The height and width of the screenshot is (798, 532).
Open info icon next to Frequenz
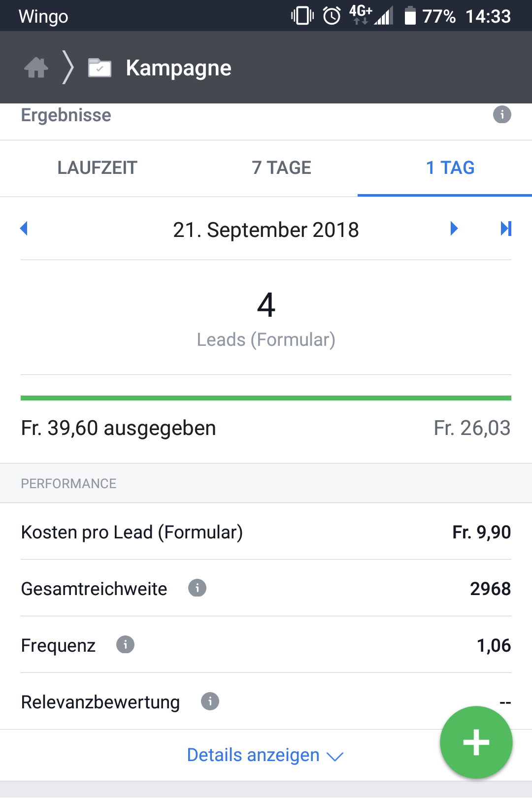tap(125, 644)
